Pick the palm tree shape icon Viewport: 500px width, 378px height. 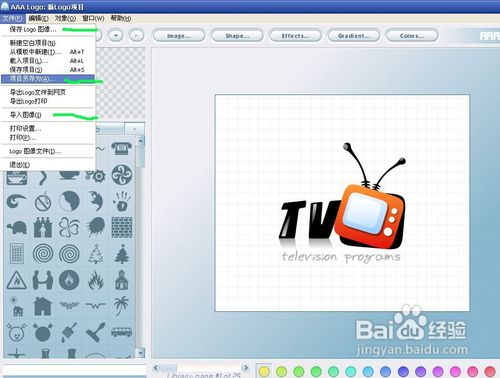click(x=121, y=305)
